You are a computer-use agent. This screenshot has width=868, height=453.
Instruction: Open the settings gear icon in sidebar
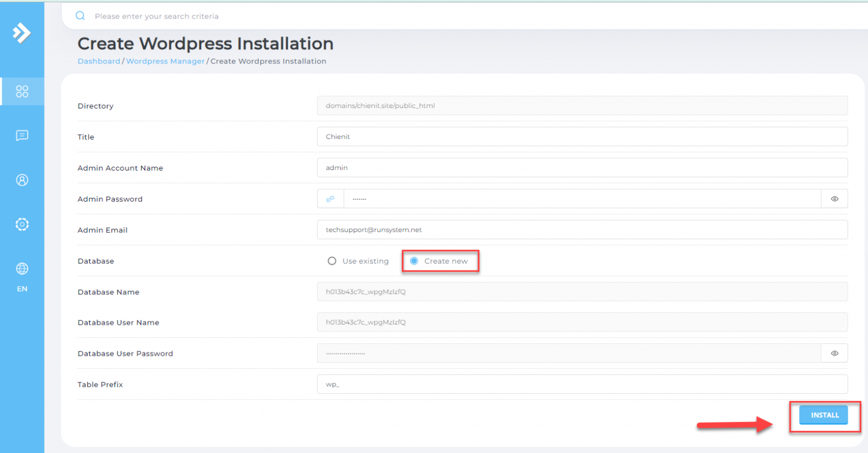coord(22,224)
